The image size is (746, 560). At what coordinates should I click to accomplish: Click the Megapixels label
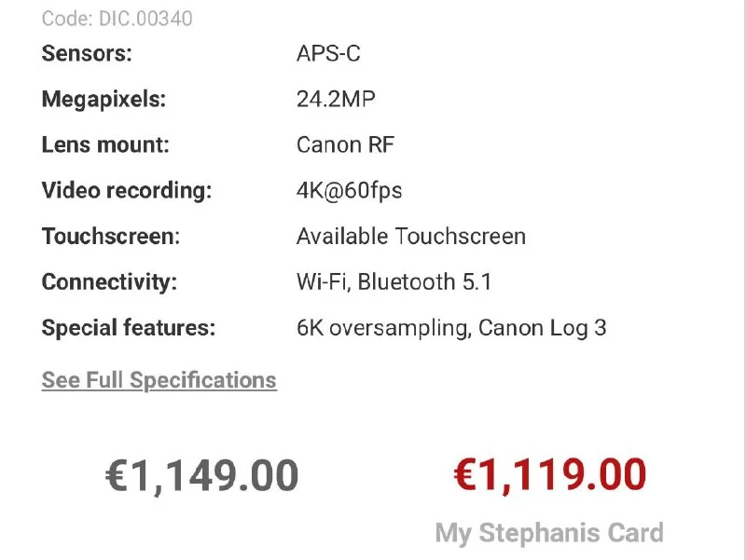104,100
